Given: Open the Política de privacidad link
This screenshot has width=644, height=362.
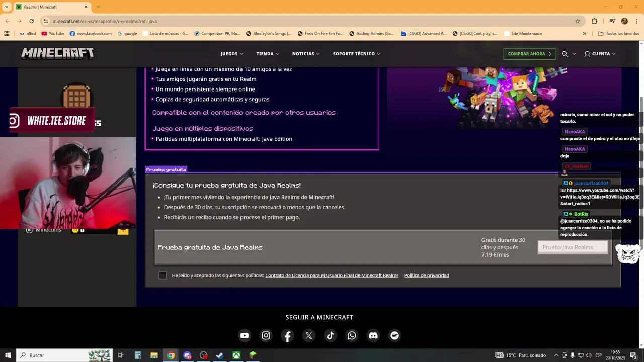Looking at the screenshot, I should click(x=427, y=275).
